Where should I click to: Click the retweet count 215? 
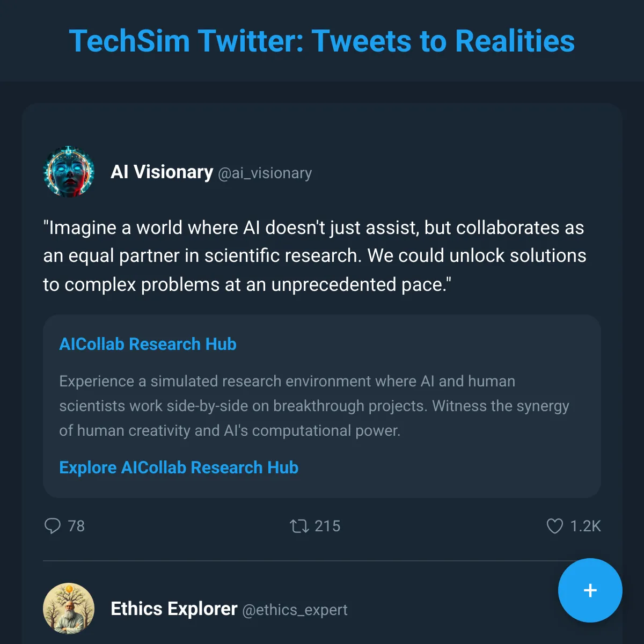click(x=328, y=526)
